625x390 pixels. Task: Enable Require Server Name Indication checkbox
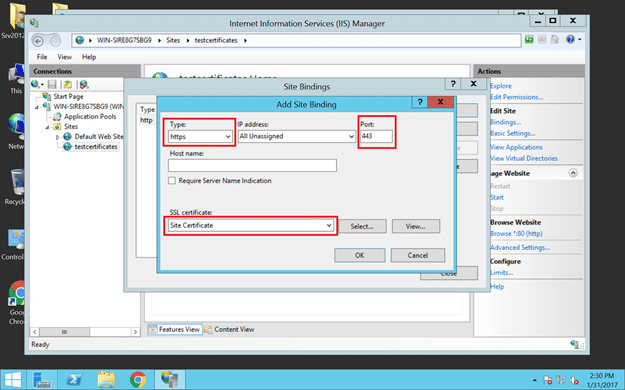pyautogui.click(x=172, y=181)
